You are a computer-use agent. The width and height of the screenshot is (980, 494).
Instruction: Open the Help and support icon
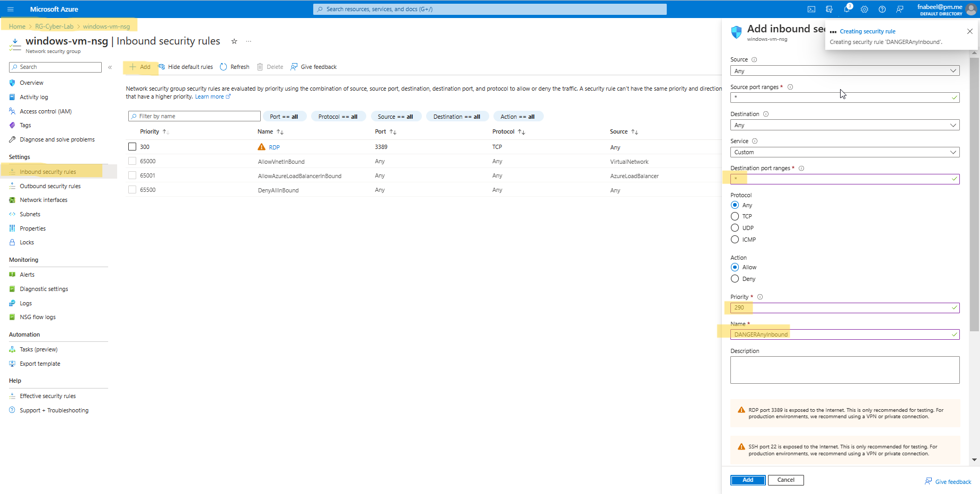point(882,9)
